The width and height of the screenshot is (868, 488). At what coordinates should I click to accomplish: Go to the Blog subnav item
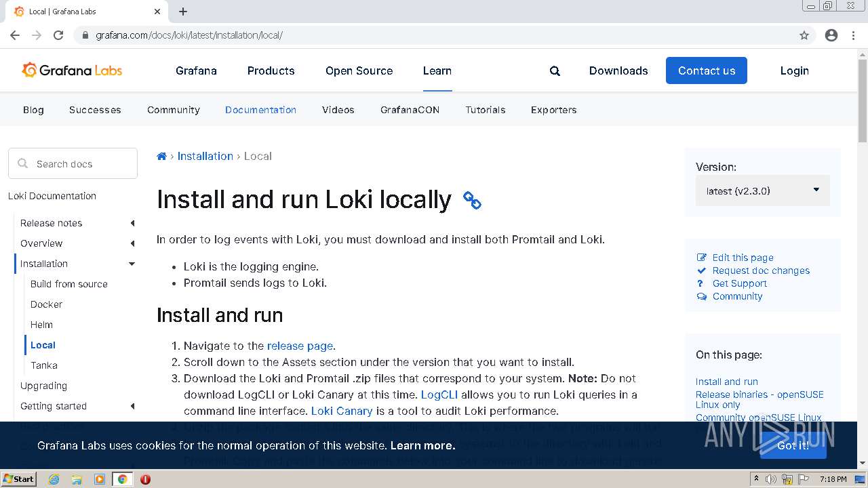(33, 110)
